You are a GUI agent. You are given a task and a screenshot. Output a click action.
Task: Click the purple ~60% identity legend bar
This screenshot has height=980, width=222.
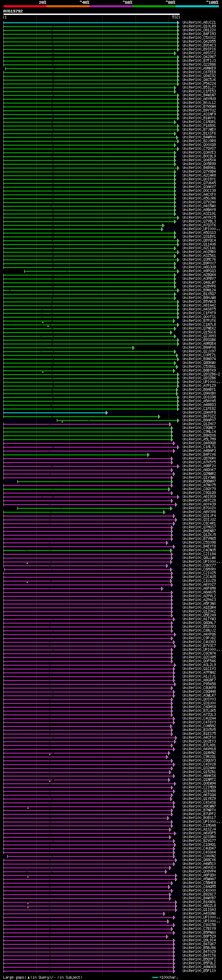[x=111, y=6]
